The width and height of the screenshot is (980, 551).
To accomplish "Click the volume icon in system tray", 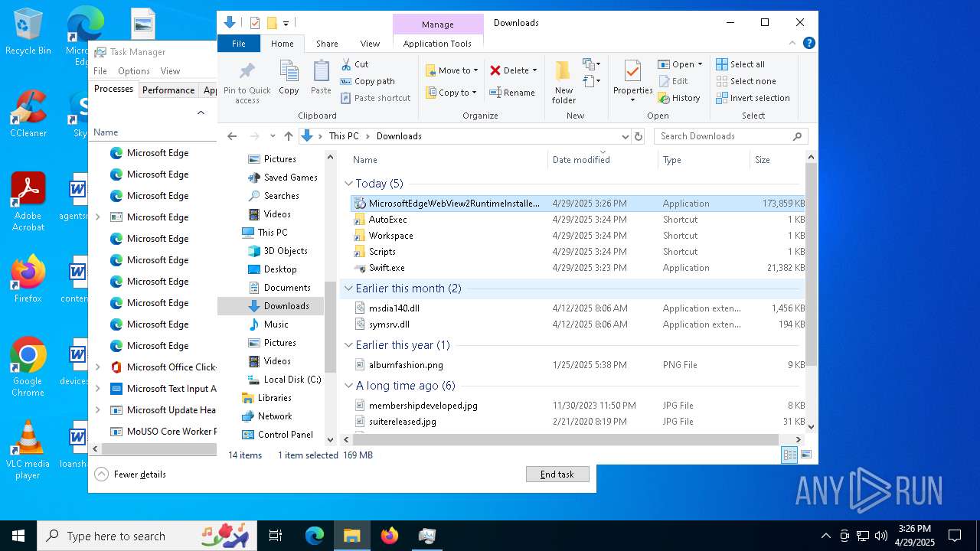I will click(881, 536).
